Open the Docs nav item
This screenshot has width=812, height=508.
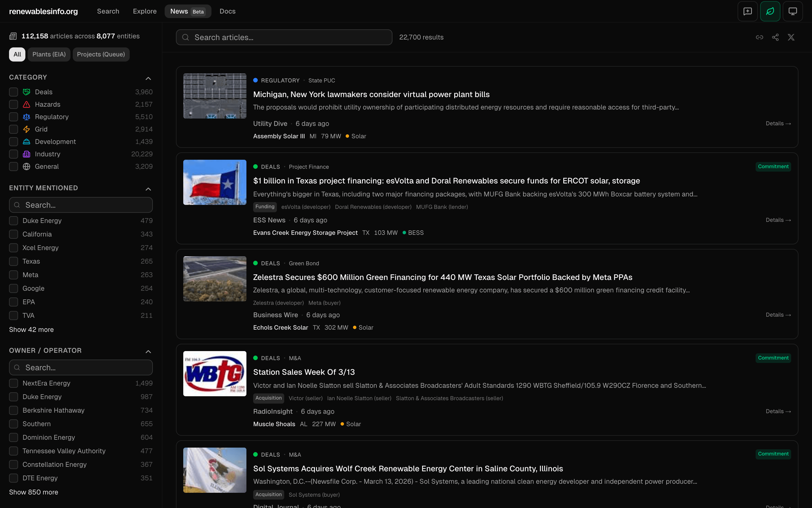[228, 11]
